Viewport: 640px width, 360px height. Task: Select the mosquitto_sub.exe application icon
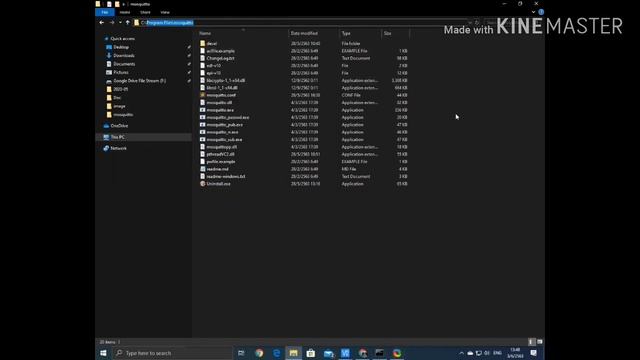click(x=203, y=139)
